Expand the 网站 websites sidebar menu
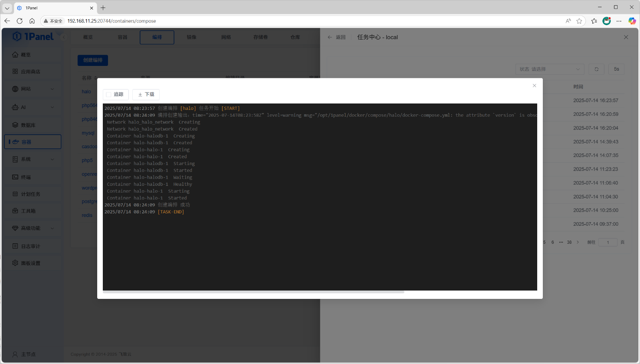Image resolution: width=640 pixels, height=364 pixels. [x=26, y=89]
